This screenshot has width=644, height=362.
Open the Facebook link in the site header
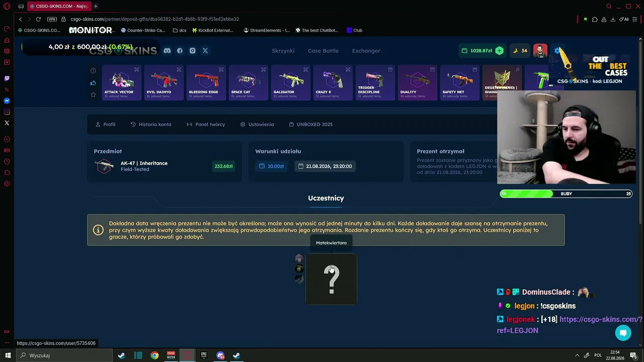[x=180, y=51]
